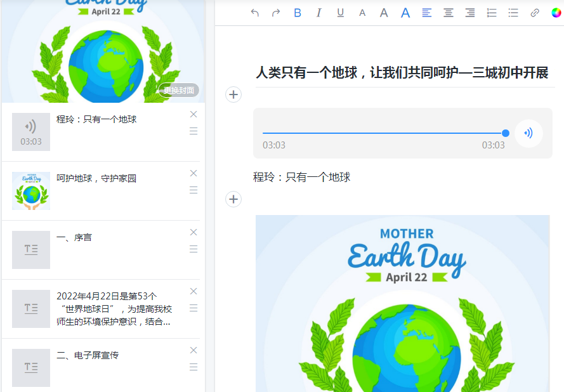
Task: Select the text block icon for 一、序言
Action: click(x=31, y=250)
